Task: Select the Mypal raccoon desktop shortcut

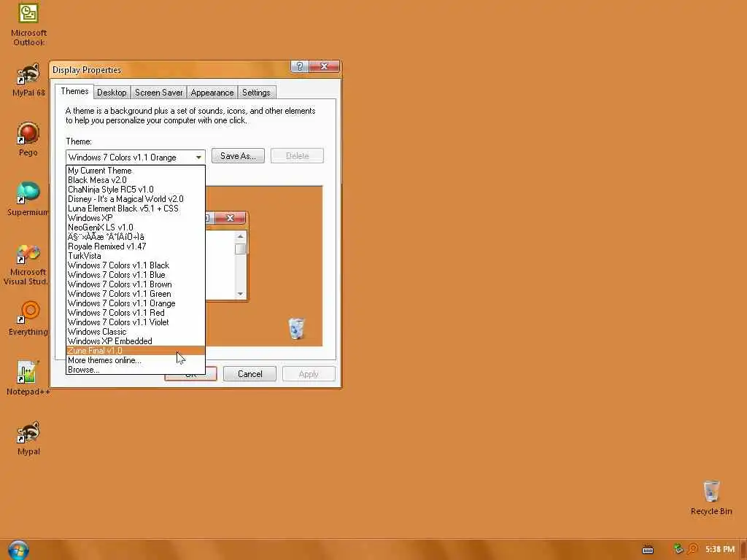Action: coord(28,438)
